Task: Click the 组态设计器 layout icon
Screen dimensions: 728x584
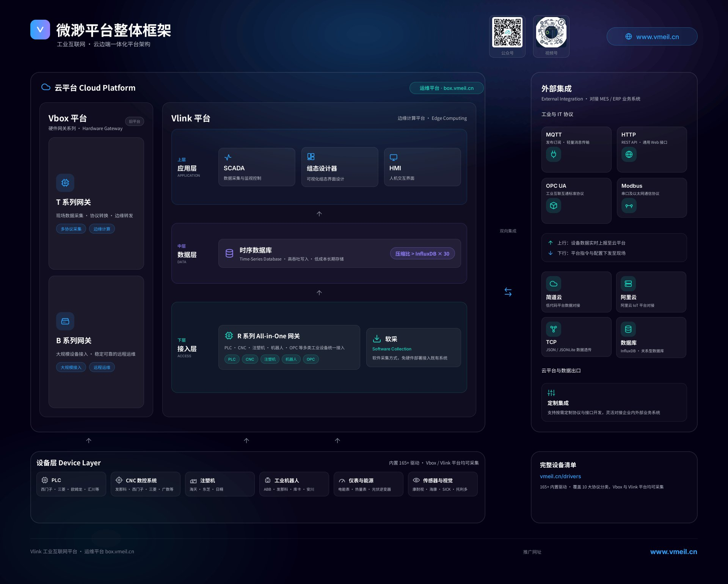Action: [x=311, y=157]
